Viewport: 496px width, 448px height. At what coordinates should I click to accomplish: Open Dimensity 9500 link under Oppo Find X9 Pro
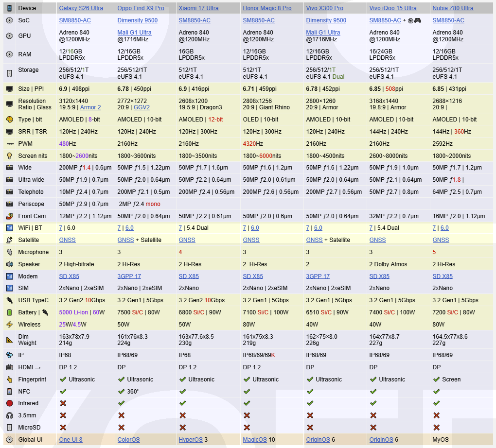click(x=138, y=20)
